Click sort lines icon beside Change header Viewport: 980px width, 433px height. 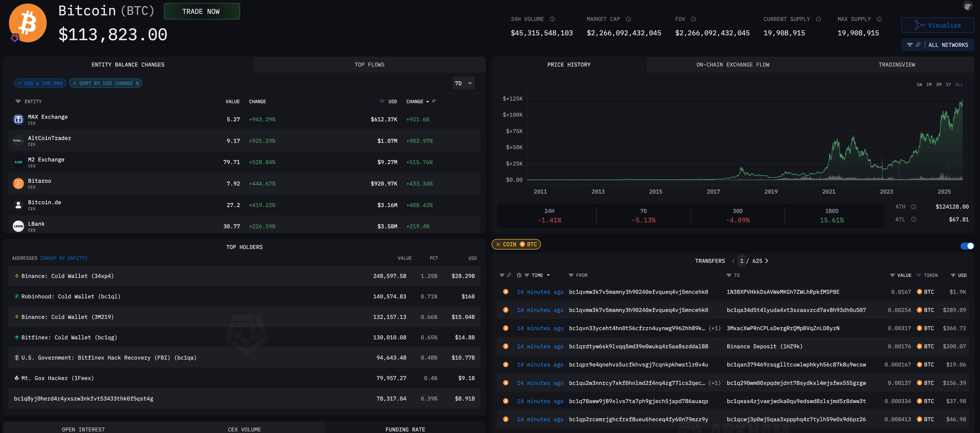434,102
